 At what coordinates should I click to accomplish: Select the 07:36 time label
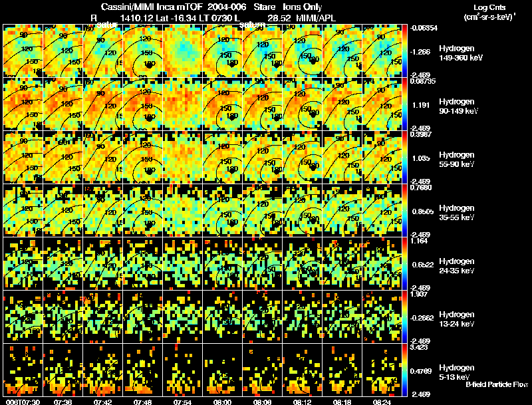click(63, 402)
